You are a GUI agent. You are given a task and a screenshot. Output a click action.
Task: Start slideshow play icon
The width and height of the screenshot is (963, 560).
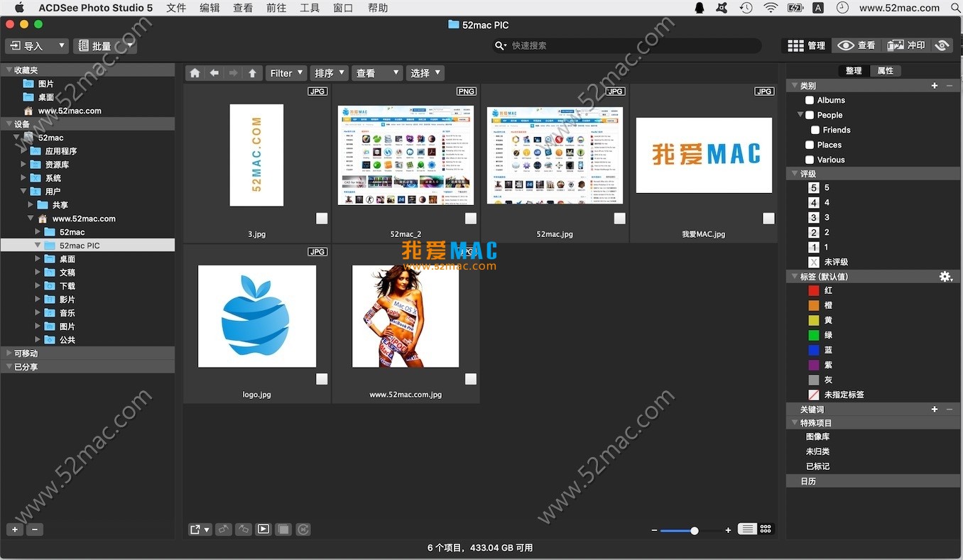263,529
